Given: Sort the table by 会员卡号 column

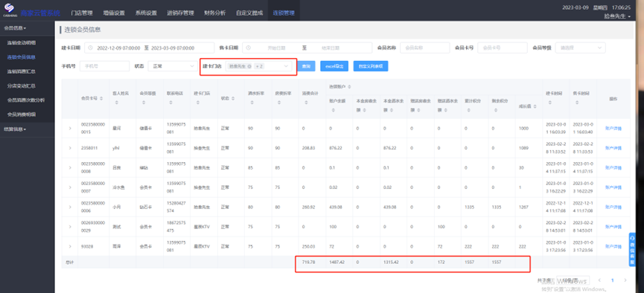Looking at the screenshot, I should [101, 98].
